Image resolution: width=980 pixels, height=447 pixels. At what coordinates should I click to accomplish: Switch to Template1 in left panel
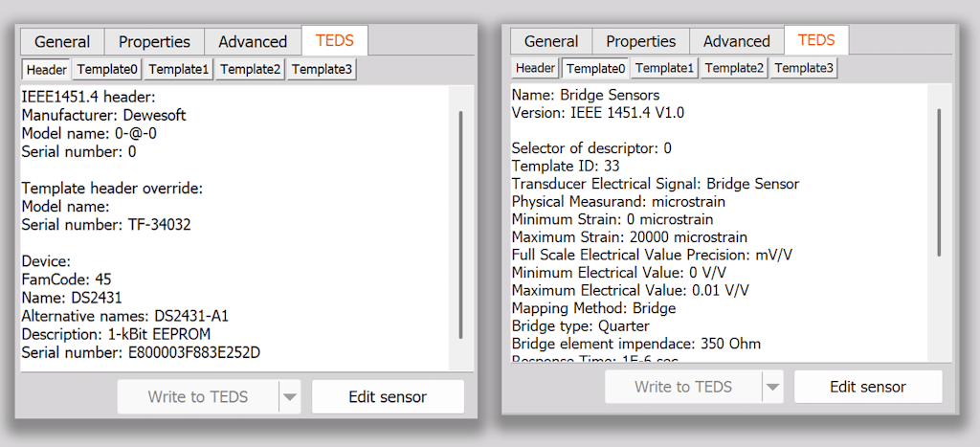[179, 69]
